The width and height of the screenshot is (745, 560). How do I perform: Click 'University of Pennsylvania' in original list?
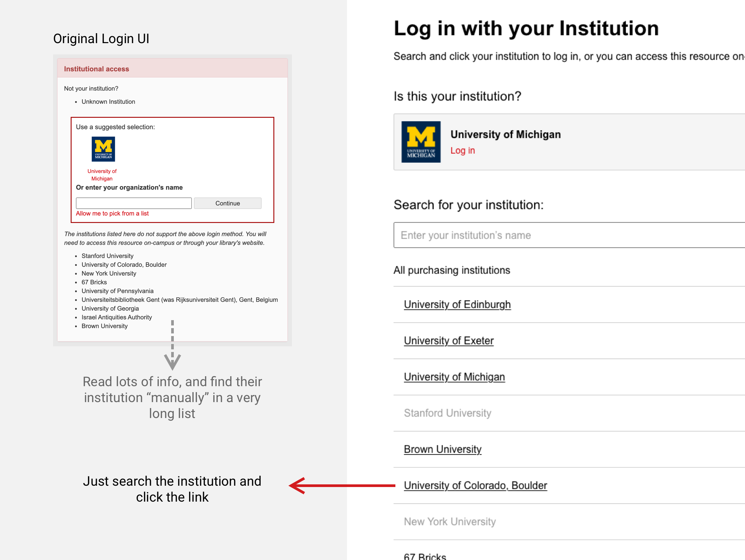tap(117, 291)
